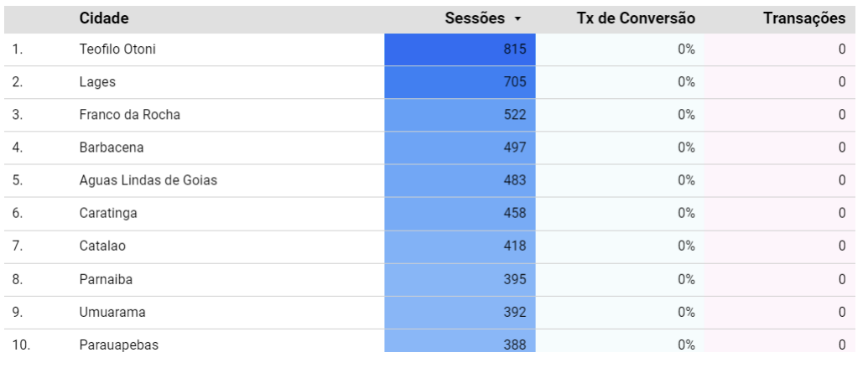Screen dimensions: 868x368
Task: Sort by Tx de Conversão header
Action: click(636, 18)
